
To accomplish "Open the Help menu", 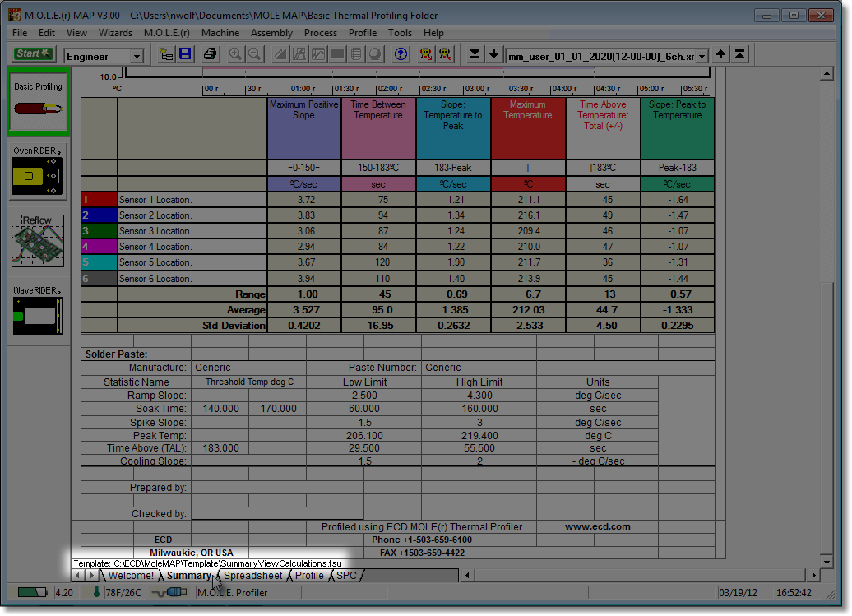I will pyautogui.click(x=433, y=33).
